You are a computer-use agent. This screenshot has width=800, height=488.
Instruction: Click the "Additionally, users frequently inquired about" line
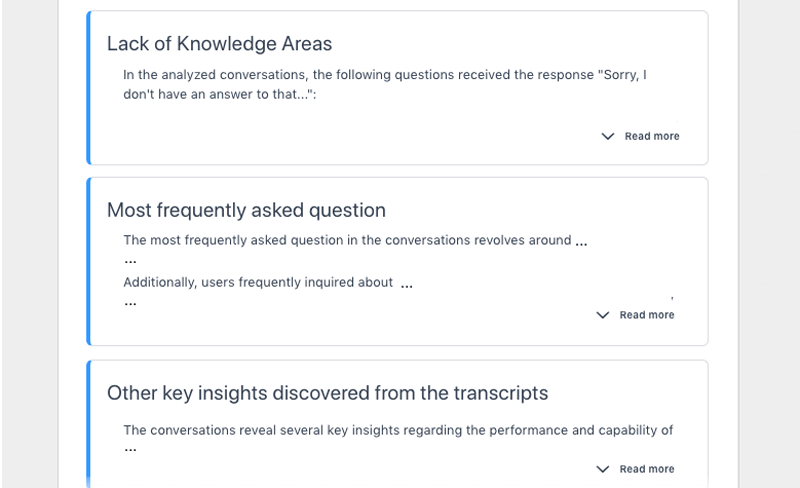[258, 282]
